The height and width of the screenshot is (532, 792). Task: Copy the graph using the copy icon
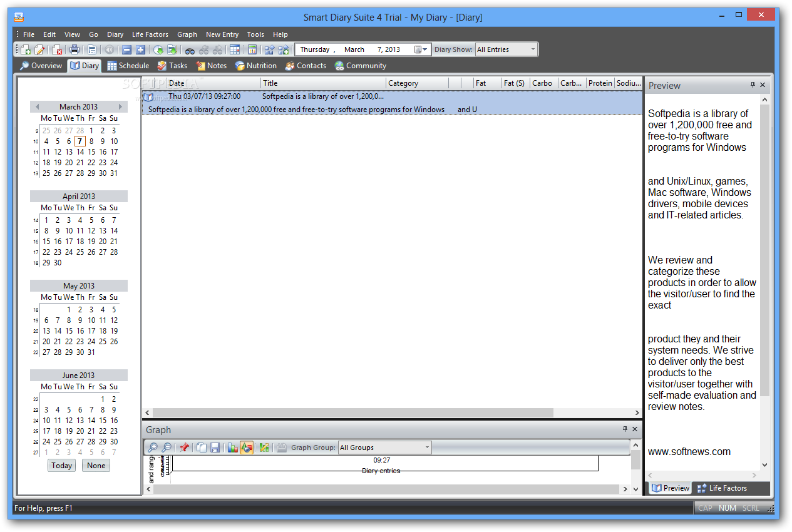tap(202, 448)
